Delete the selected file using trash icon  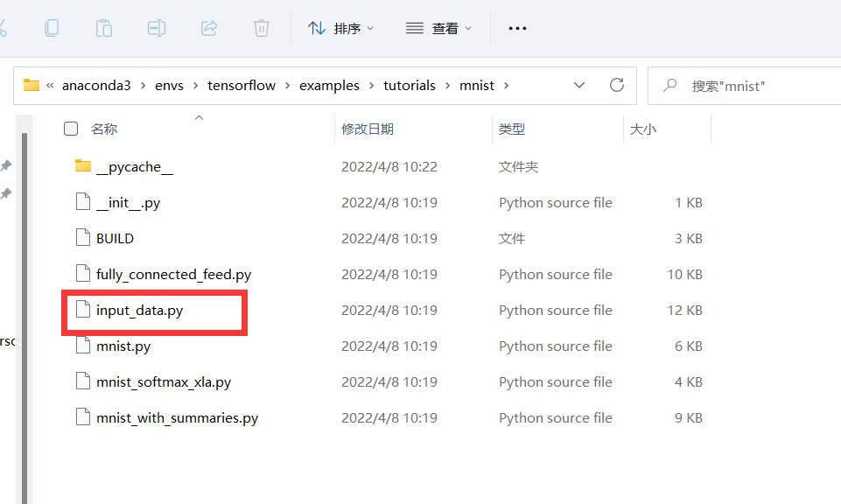(x=261, y=27)
